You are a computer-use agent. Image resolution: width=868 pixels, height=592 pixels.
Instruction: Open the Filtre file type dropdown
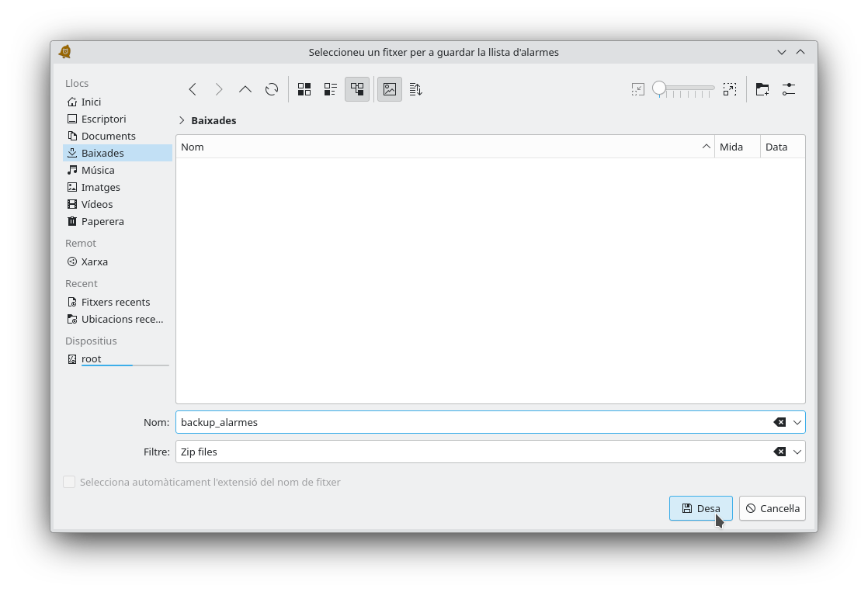[x=797, y=452]
